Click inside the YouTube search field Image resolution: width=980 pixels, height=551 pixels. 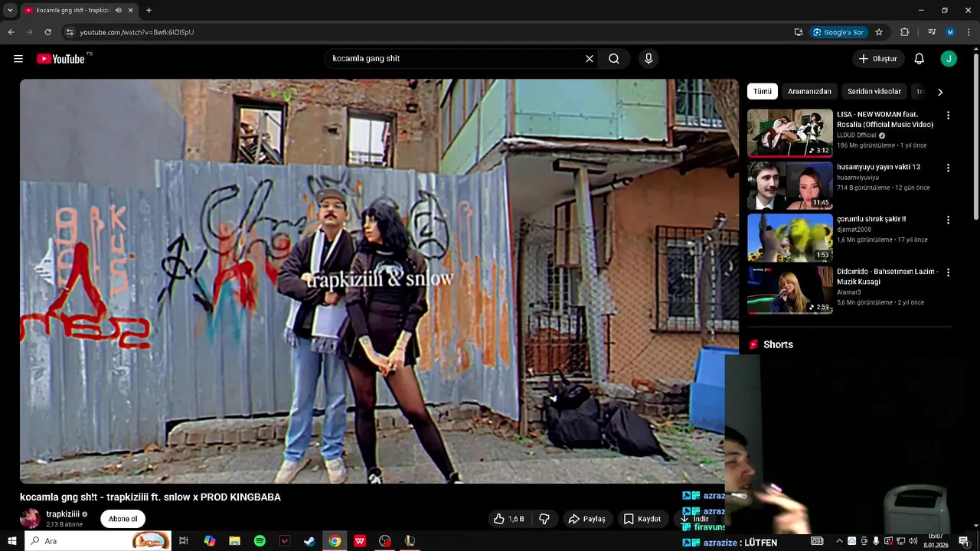point(456,59)
